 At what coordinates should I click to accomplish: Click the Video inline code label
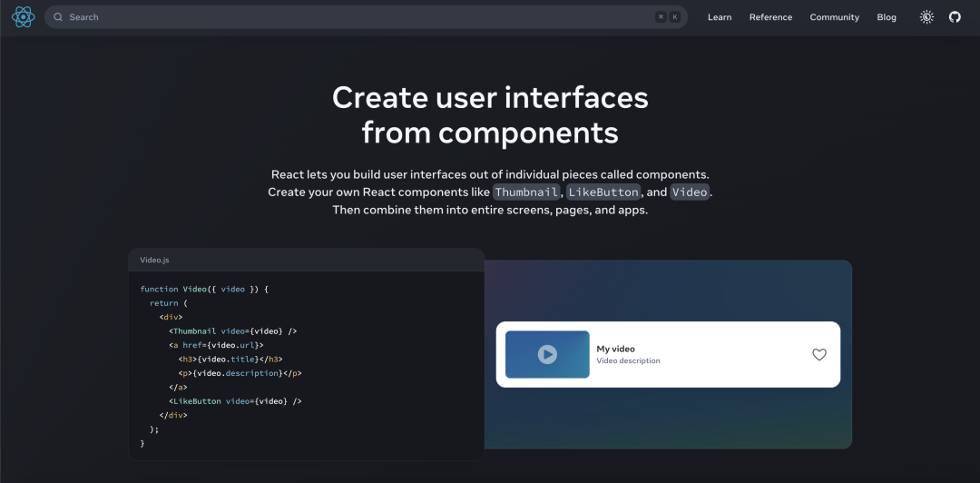(690, 192)
